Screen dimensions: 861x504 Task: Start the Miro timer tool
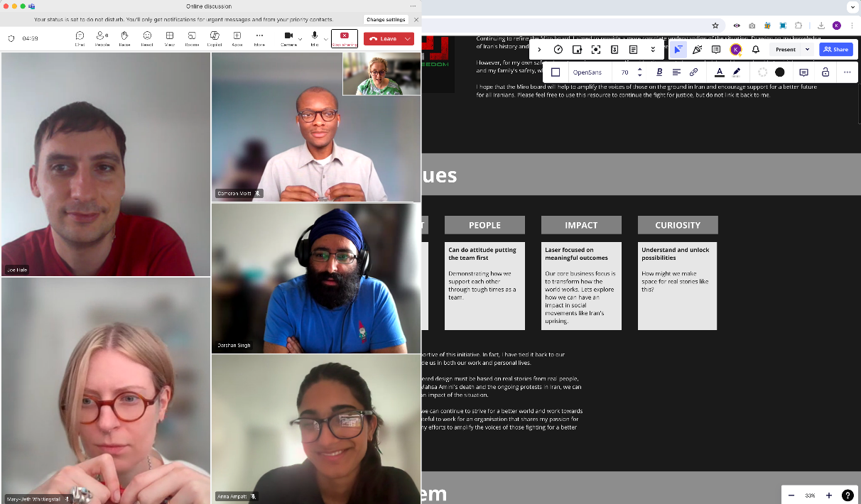click(x=558, y=50)
